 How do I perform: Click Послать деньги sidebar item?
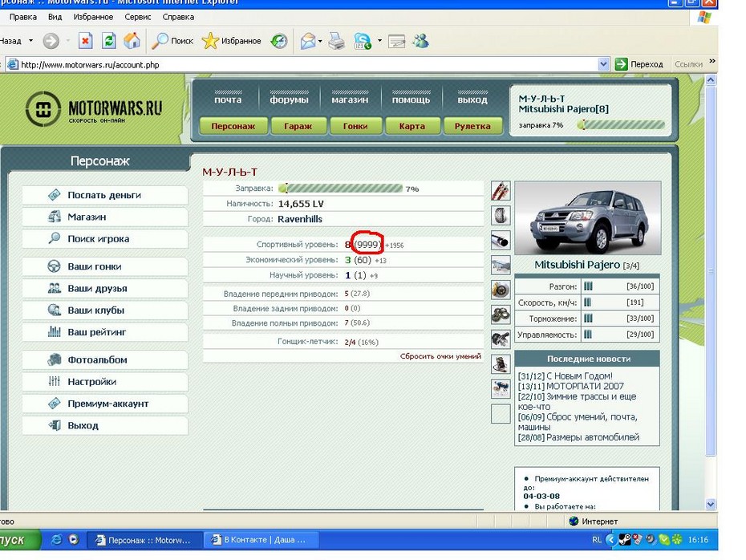tap(104, 195)
